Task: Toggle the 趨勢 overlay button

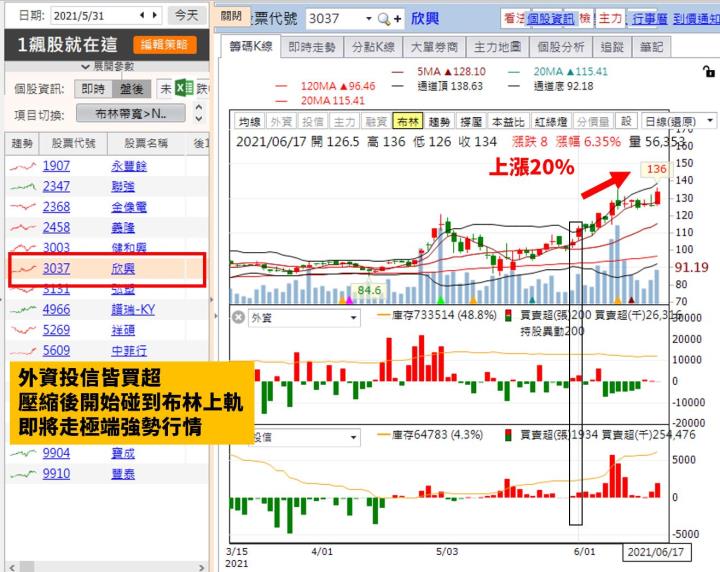Action: [439, 122]
